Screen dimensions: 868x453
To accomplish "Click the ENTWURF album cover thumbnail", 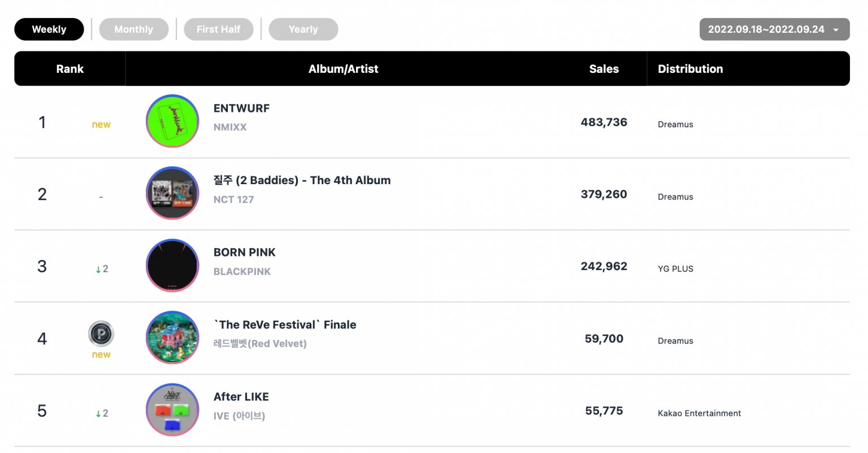I will click(x=172, y=121).
